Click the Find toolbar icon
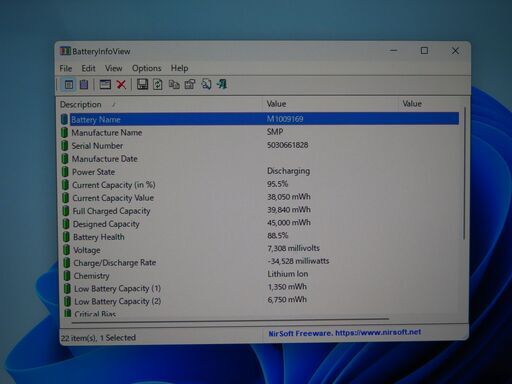Screen dimensions: 512x384 (x=206, y=84)
